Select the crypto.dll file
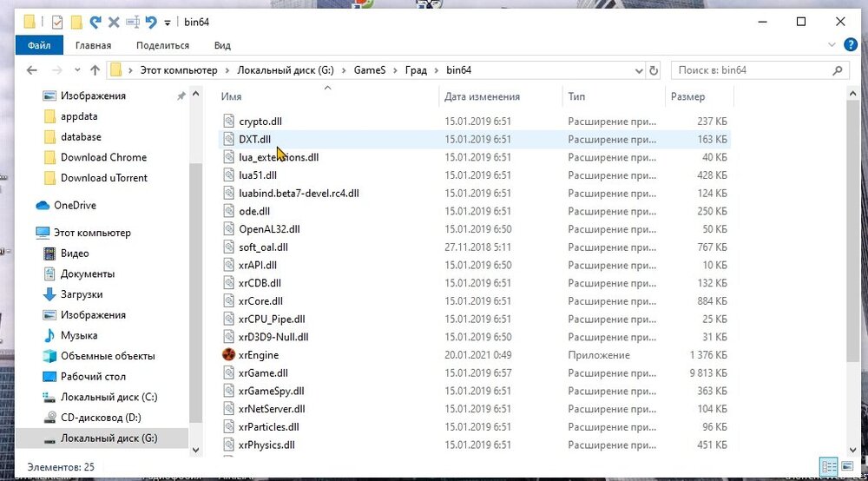The image size is (868, 481). click(x=260, y=122)
